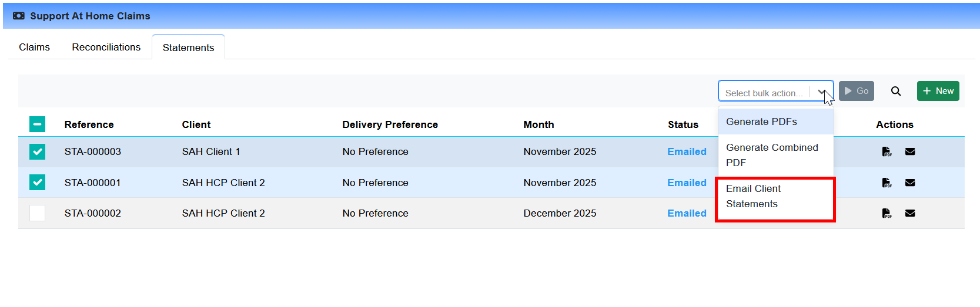This screenshot has width=980, height=307.
Task: Open search with the magnifying glass icon
Action: 896,91
